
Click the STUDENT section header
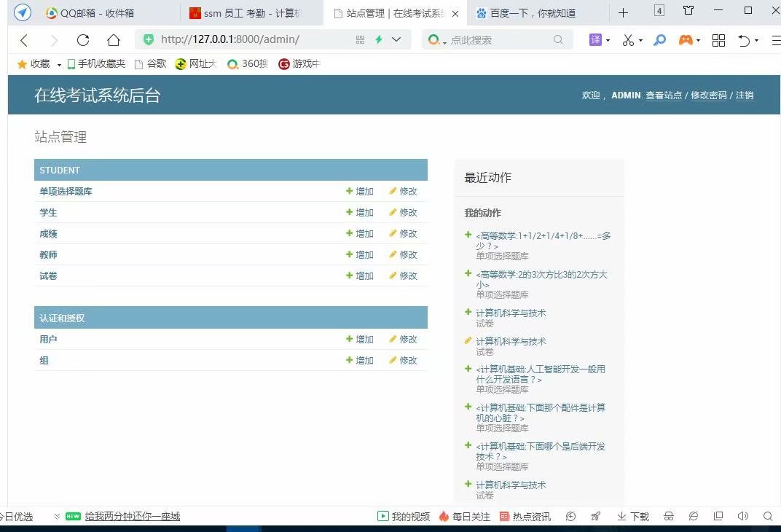tap(231, 170)
